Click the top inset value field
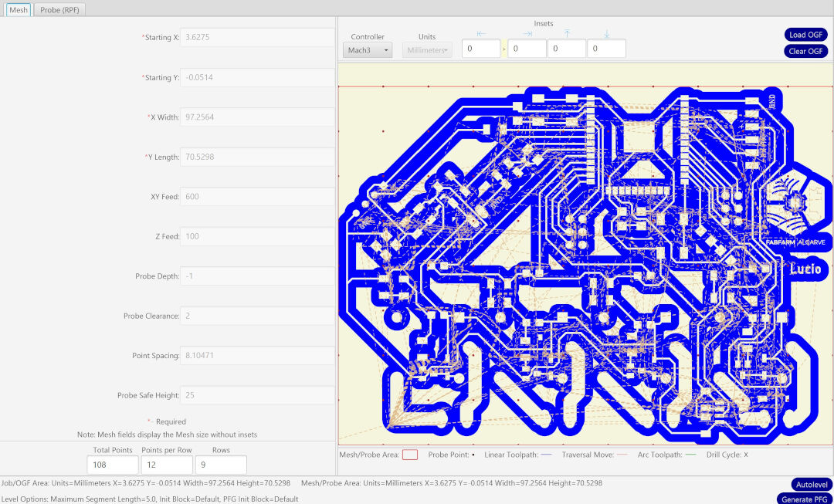 [567, 49]
